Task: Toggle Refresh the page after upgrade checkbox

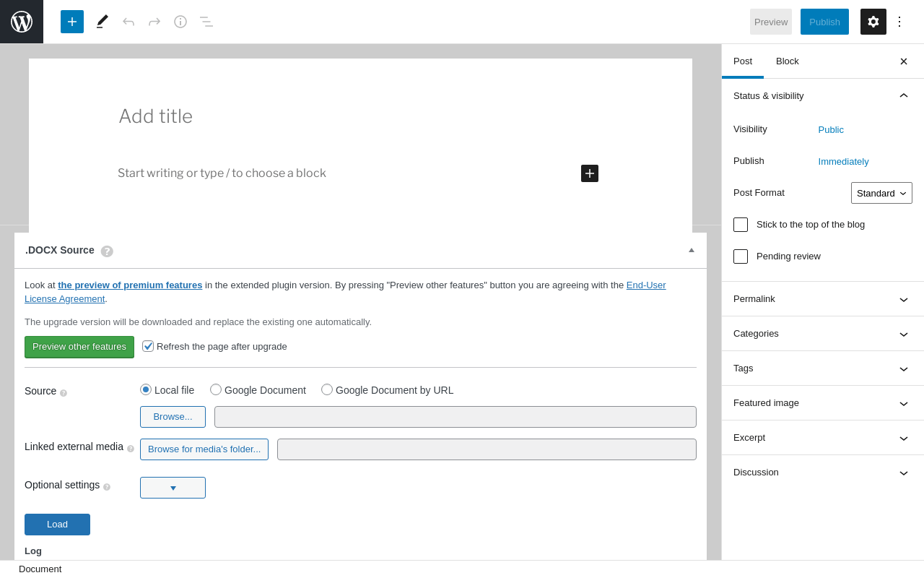Action: 148,346
